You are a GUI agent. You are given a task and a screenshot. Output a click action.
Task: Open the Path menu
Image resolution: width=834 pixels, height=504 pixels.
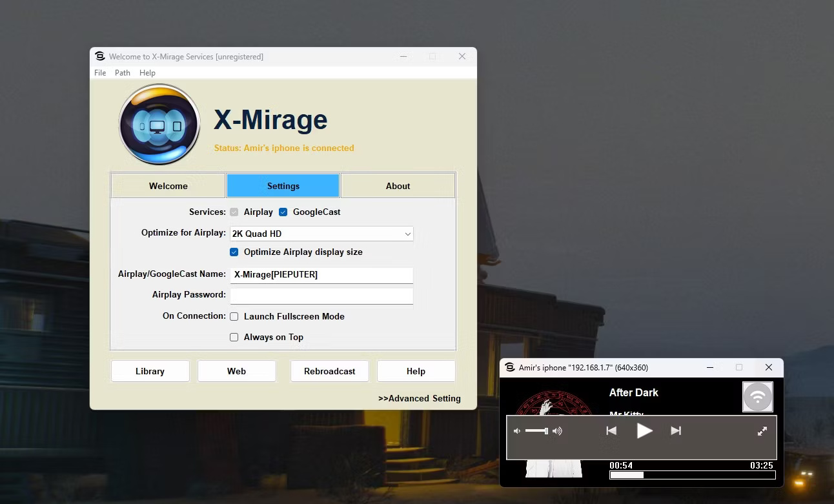tap(122, 72)
